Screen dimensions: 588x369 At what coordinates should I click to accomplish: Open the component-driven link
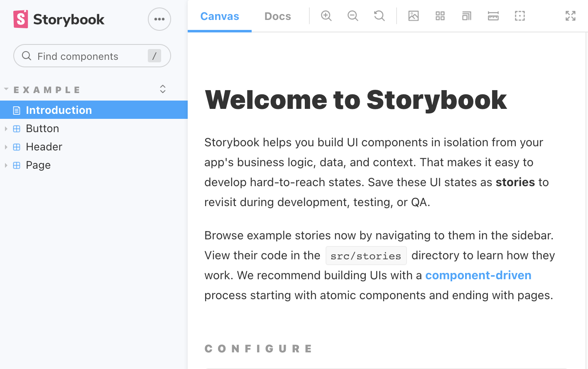478,275
